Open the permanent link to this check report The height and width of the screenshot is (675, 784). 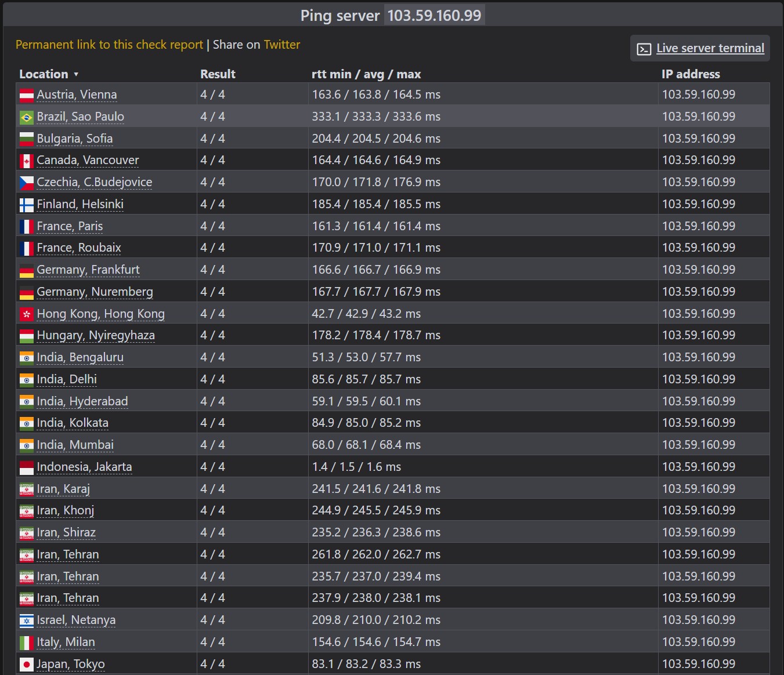[x=109, y=45]
